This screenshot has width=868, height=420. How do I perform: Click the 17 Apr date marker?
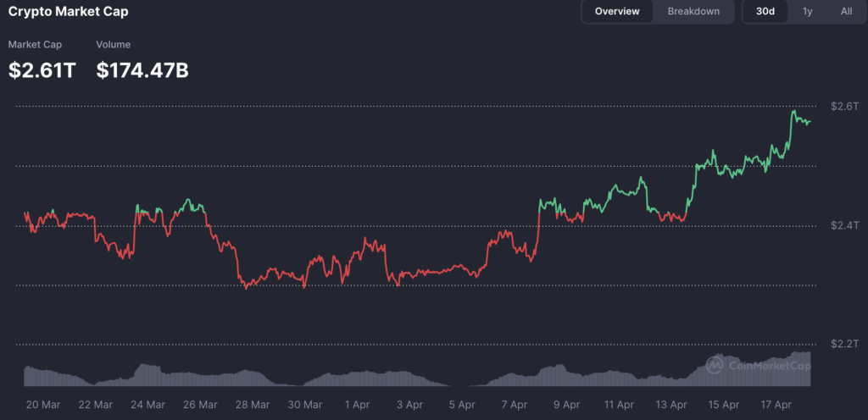point(777,405)
